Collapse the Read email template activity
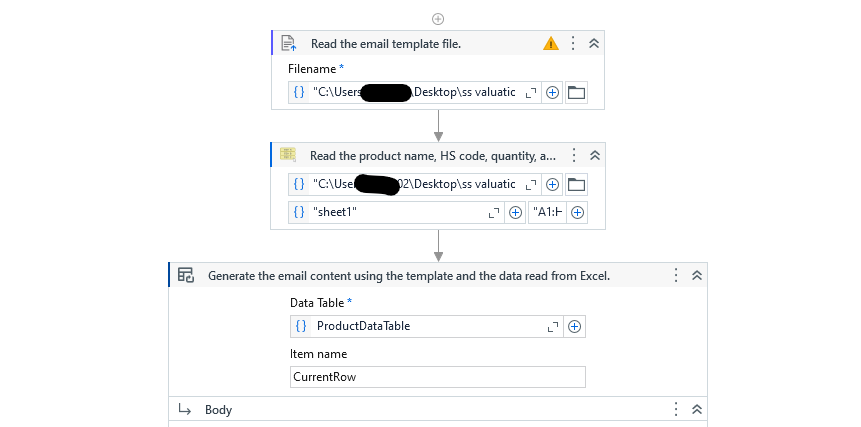This screenshot has width=861, height=427. (594, 43)
